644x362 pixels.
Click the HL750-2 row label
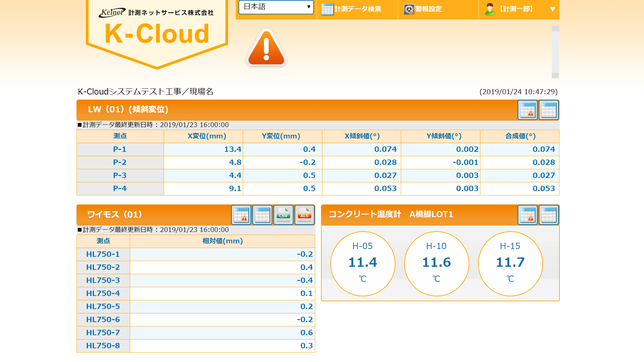click(x=103, y=267)
